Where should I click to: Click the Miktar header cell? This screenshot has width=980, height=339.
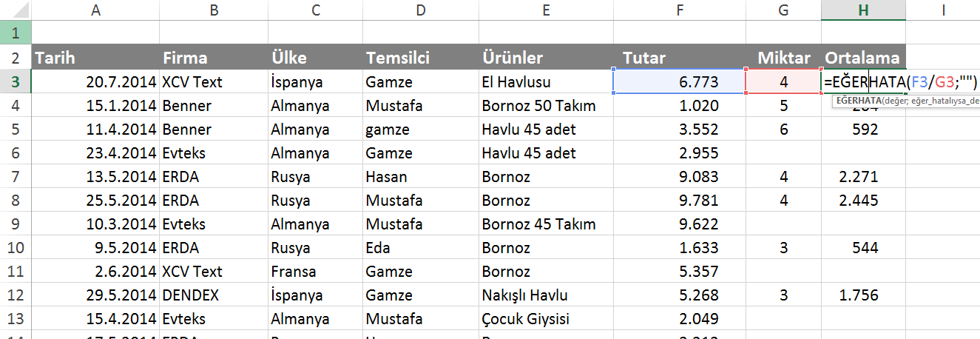click(784, 58)
